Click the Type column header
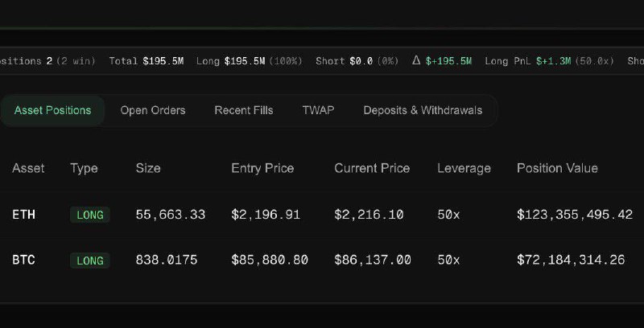This screenshot has width=644, height=328. pyautogui.click(x=84, y=168)
